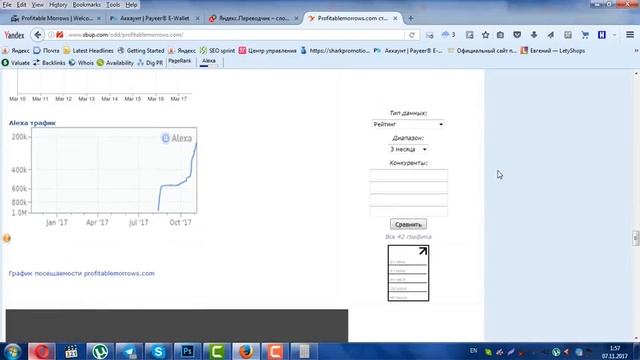Viewport: 640px width, 360px height.
Task: Open the downloads arrow icon
Action: [x=534, y=35]
